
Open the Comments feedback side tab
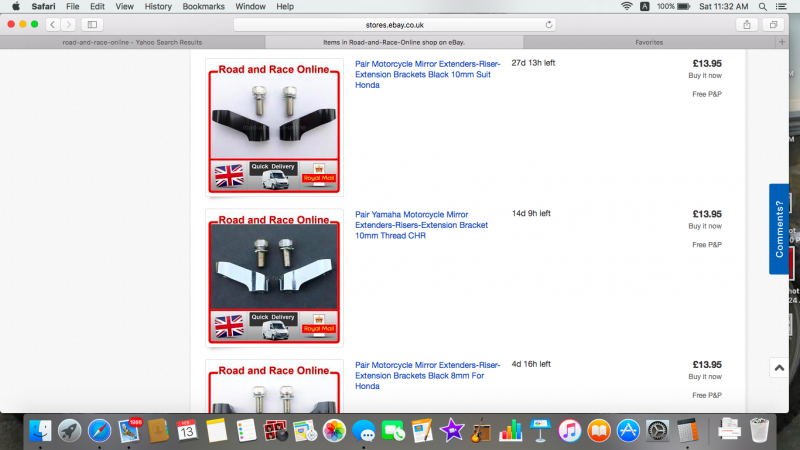pos(779,229)
